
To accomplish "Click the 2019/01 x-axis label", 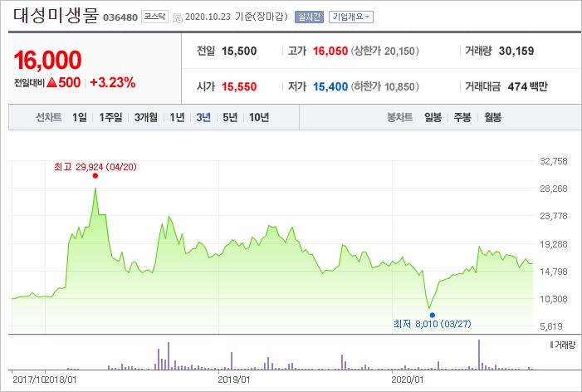I will pyautogui.click(x=234, y=380).
